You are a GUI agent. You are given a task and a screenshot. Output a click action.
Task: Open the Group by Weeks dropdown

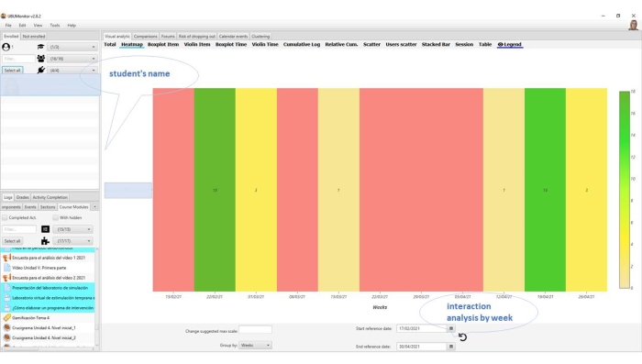click(255, 345)
